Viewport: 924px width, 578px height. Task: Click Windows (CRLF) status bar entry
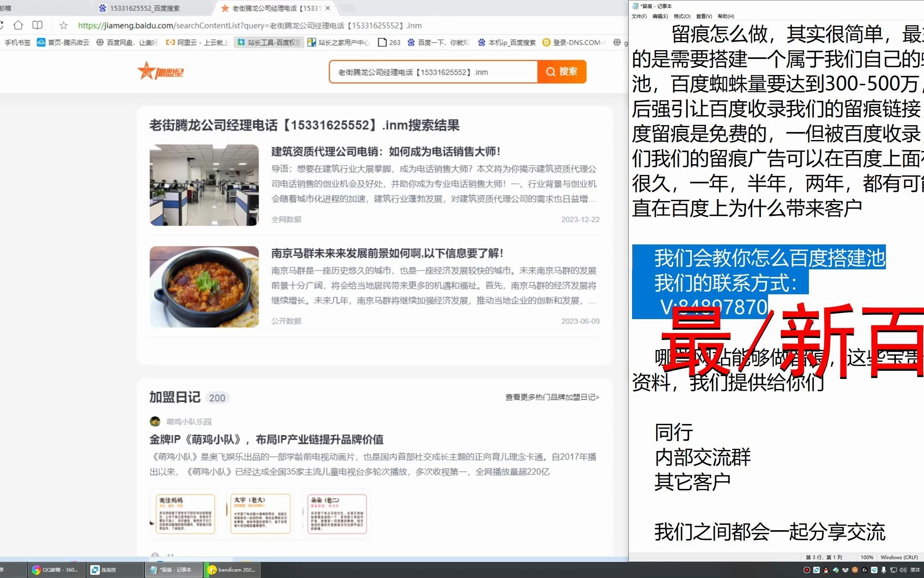coord(899,557)
